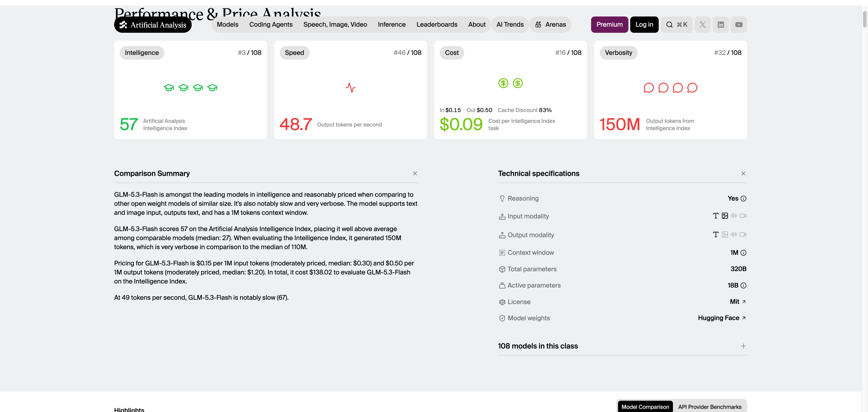Screen dimensions: 868x412
Task: Click the Verbosity card label
Action: coord(619,53)
